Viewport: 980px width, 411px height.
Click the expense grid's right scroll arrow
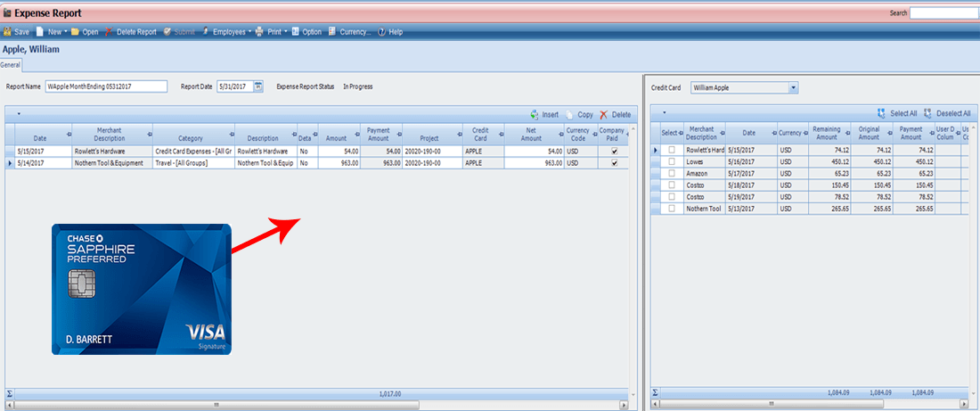pyautogui.click(x=624, y=406)
